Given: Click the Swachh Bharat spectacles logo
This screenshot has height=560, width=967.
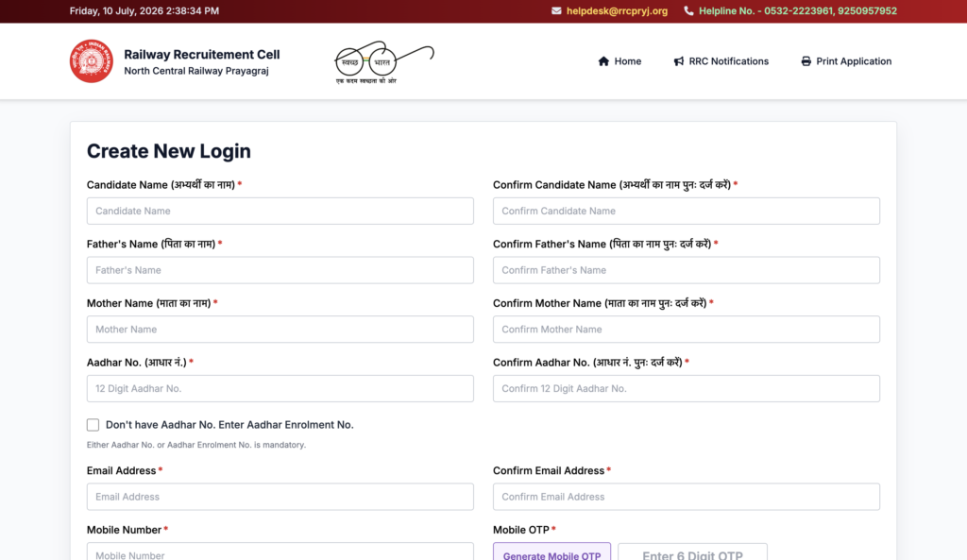Looking at the screenshot, I should (384, 62).
